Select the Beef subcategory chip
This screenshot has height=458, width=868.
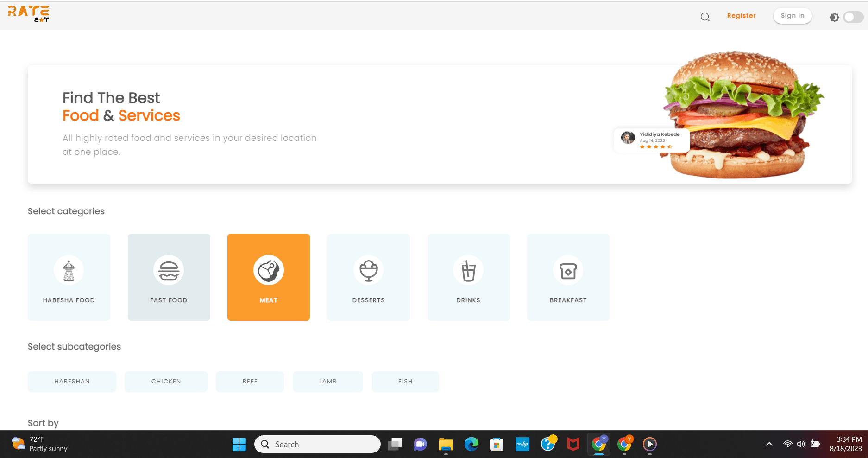(x=250, y=382)
